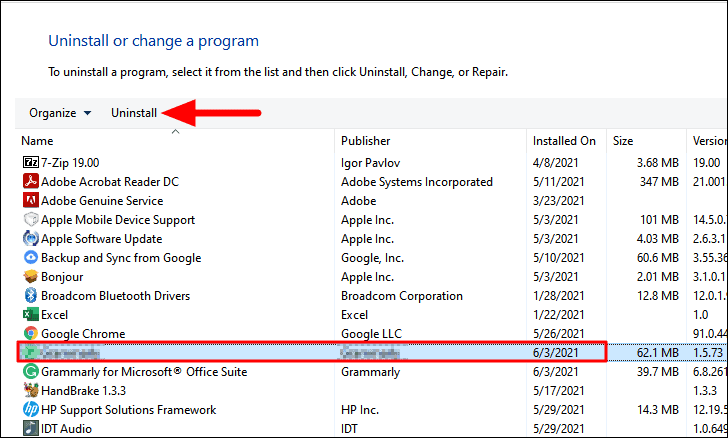
Task: Click the 4/8/2021 install date
Action: click(556, 163)
